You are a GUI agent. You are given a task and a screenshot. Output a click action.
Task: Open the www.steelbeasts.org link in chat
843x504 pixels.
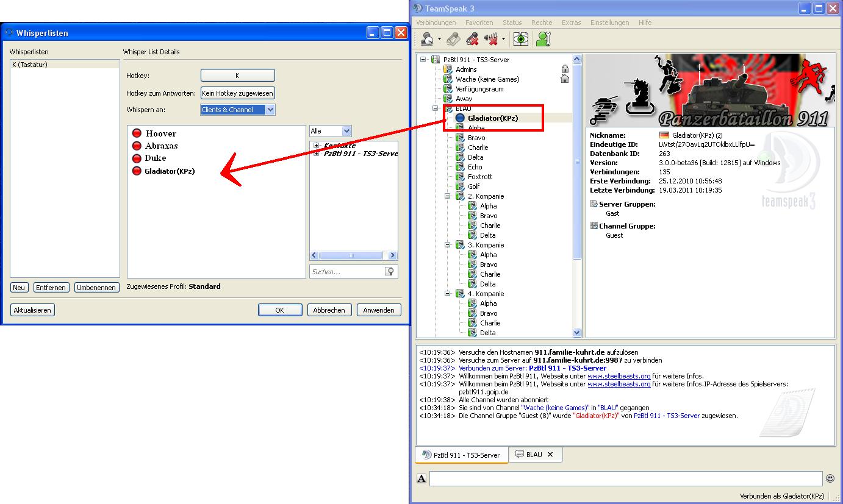[619, 376]
